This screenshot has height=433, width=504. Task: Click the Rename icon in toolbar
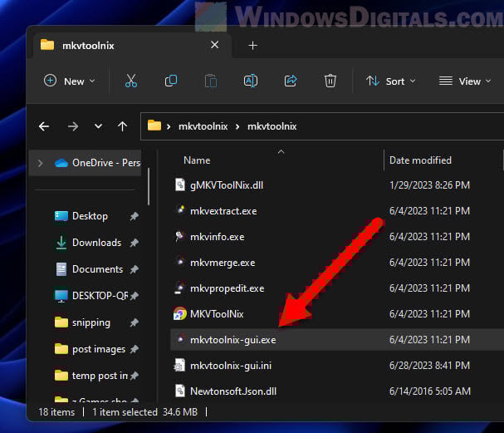coord(251,81)
